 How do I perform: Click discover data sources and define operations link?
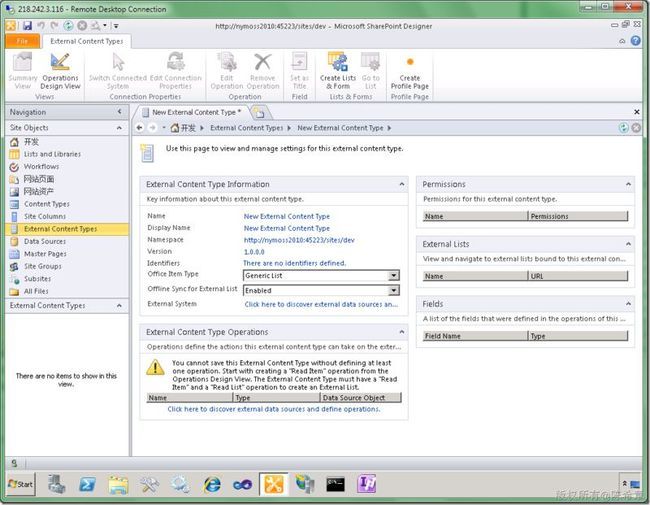pyautogui.click(x=274, y=409)
